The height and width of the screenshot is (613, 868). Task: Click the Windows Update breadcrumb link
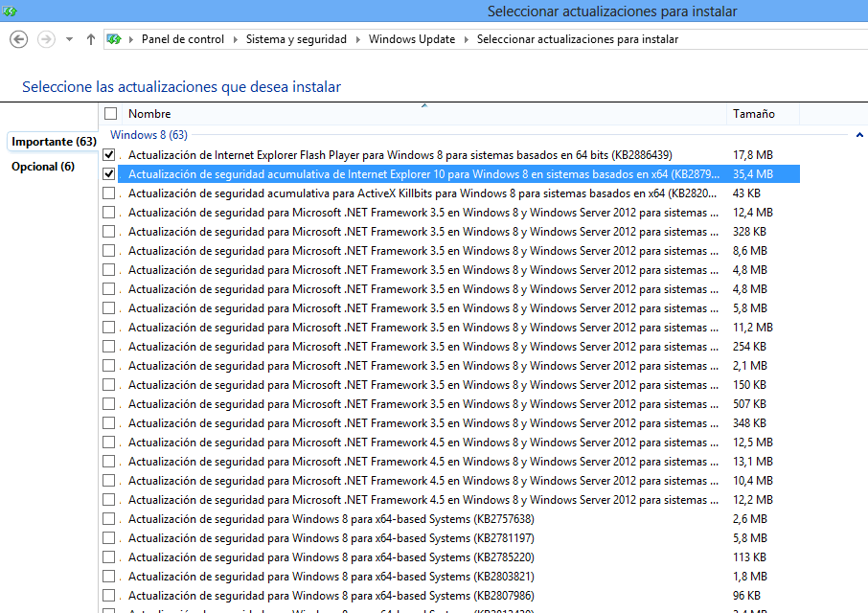(x=411, y=39)
